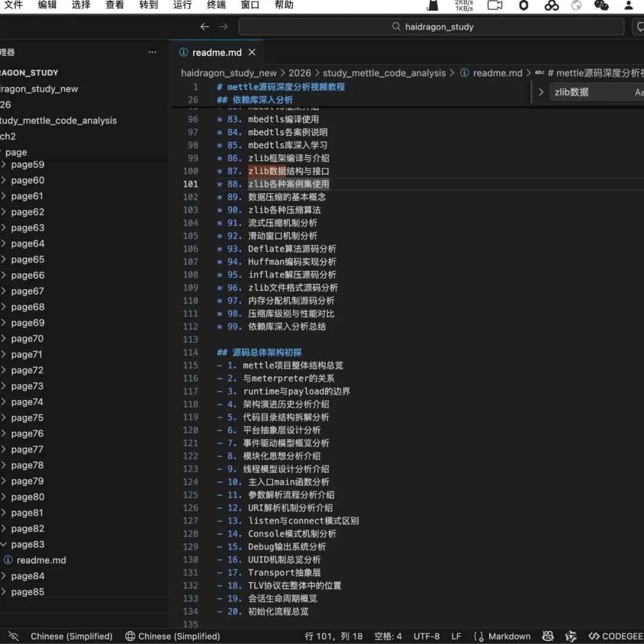Open the 终端 menu
The width and height of the screenshot is (644, 644).
[216, 5]
